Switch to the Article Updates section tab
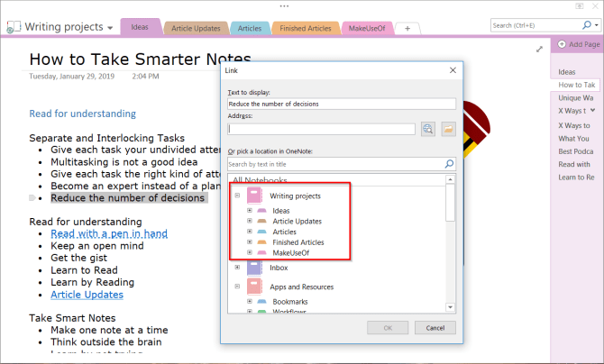This screenshot has width=604, height=364. click(195, 28)
